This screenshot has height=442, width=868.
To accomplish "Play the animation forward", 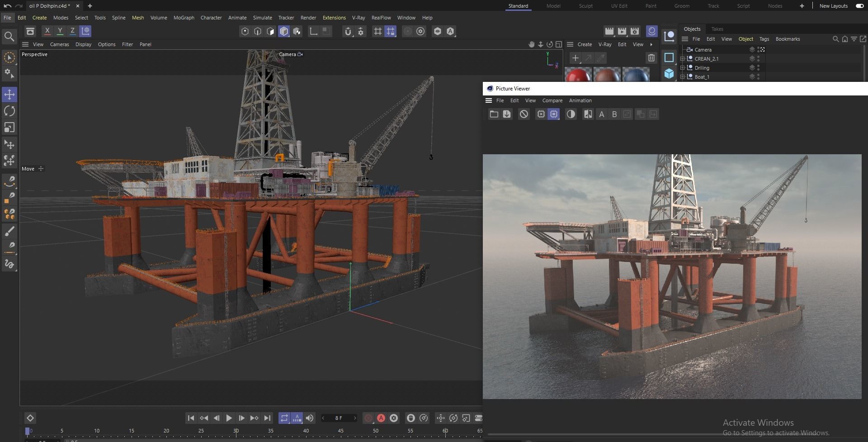I will tap(229, 418).
